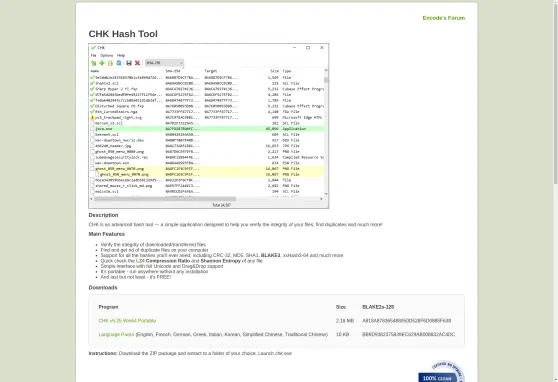Click the bold Shannon Entropy text
This screenshot has height=382, width=558.
[221, 261]
